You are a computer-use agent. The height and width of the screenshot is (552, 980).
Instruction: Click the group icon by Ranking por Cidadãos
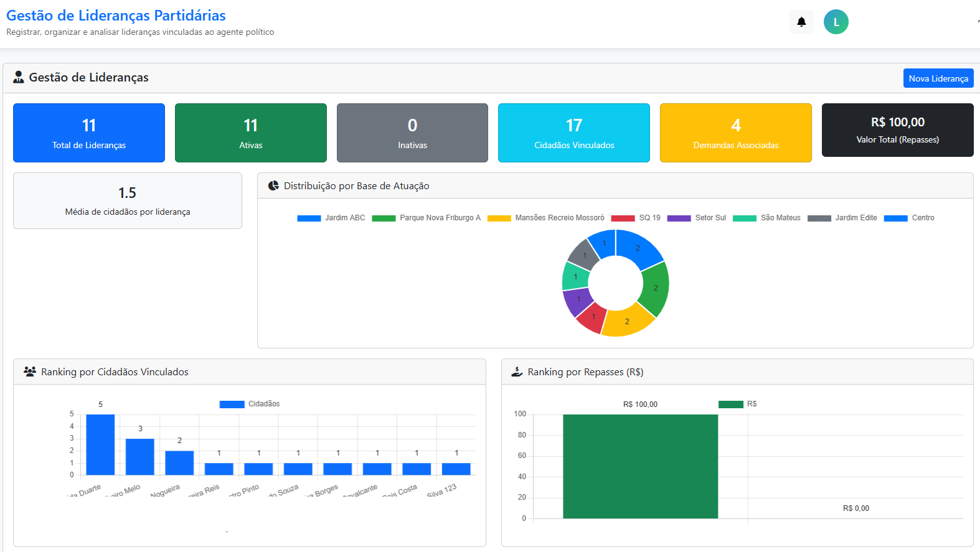click(x=29, y=372)
